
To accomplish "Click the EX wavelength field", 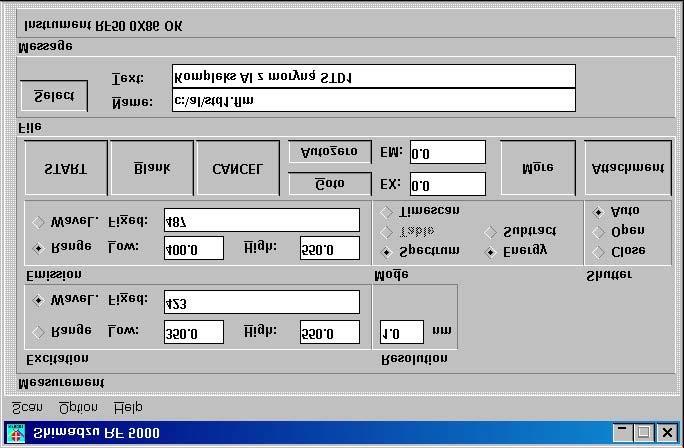I will coord(448,184).
